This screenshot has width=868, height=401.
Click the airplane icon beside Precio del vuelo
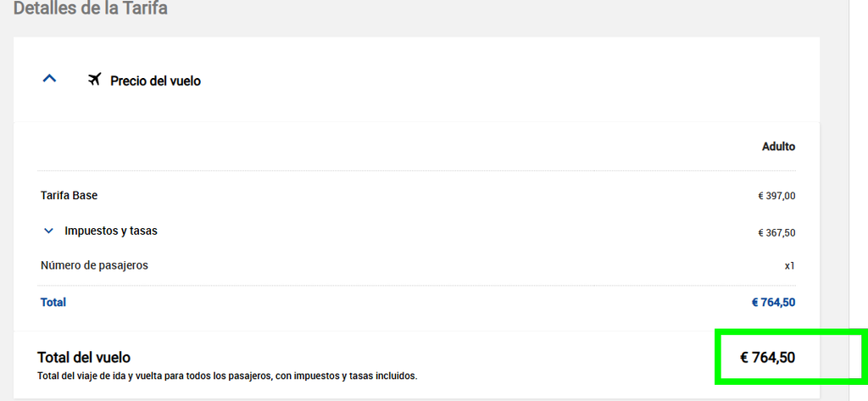coord(95,80)
